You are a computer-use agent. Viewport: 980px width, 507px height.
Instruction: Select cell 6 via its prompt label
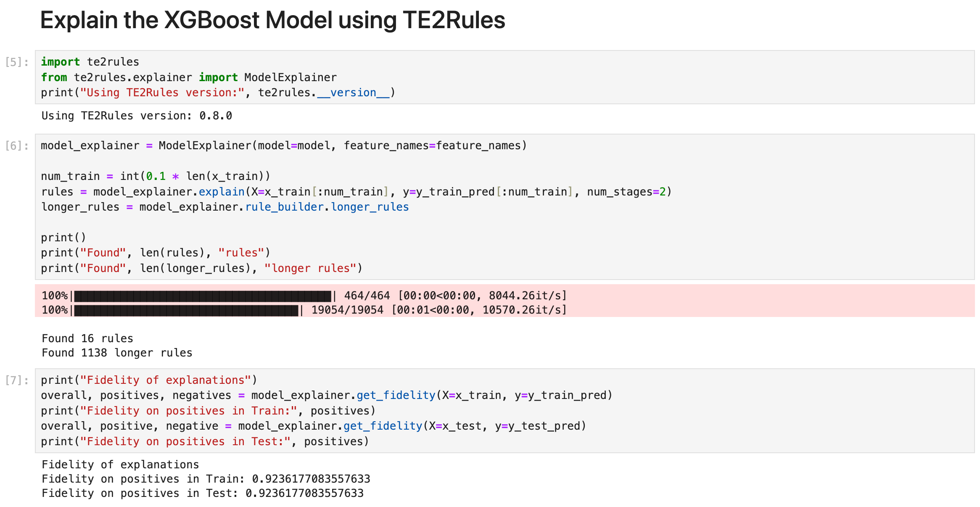(x=17, y=146)
